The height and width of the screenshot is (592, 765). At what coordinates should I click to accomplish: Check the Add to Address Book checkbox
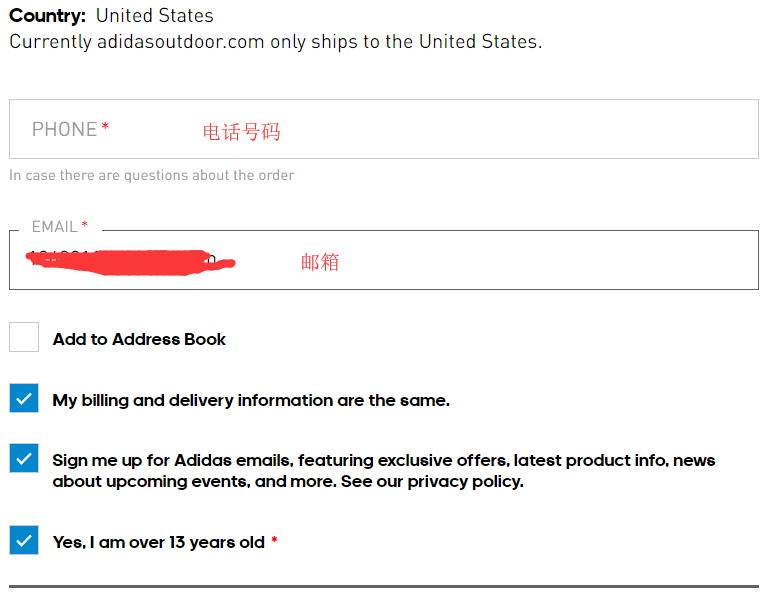point(24,337)
